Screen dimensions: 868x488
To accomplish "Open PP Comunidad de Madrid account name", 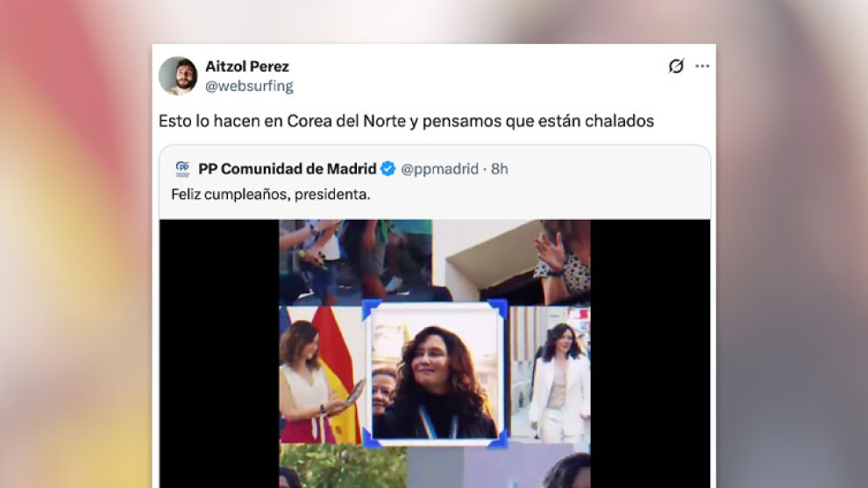I will [288, 169].
